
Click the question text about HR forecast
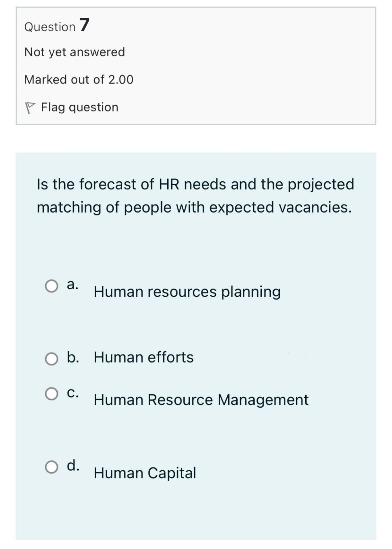click(x=195, y=195)
